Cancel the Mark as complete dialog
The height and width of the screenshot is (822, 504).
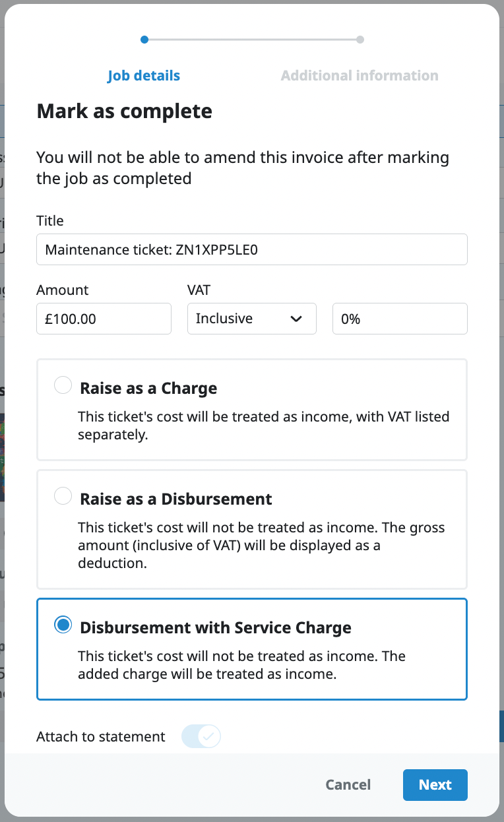click(x=348, y=785)
